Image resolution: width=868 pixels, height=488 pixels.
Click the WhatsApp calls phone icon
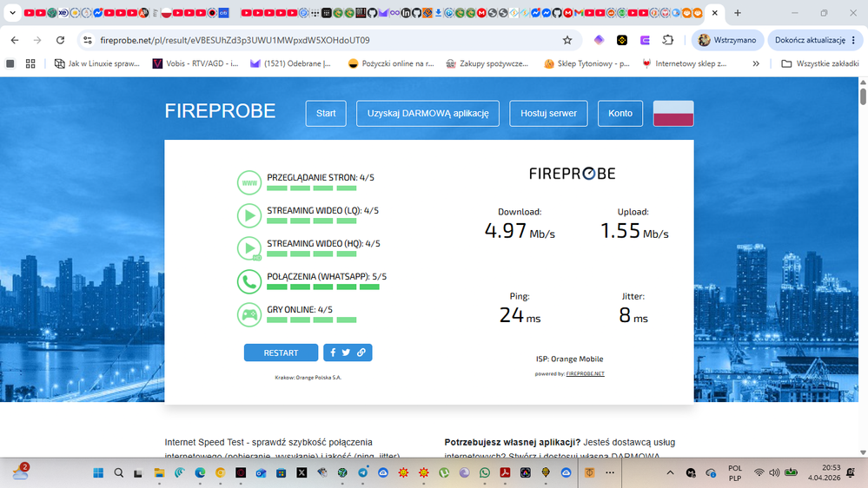pyautogui.click(x=249, y=281)
